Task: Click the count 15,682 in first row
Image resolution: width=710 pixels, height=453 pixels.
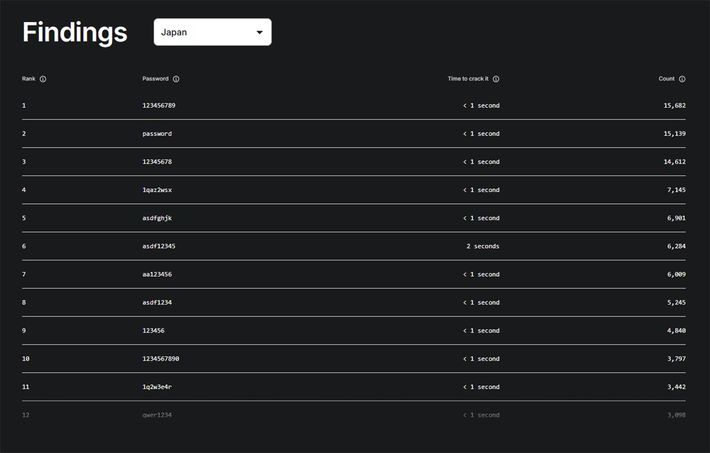Action: click(x=674, y=105)
